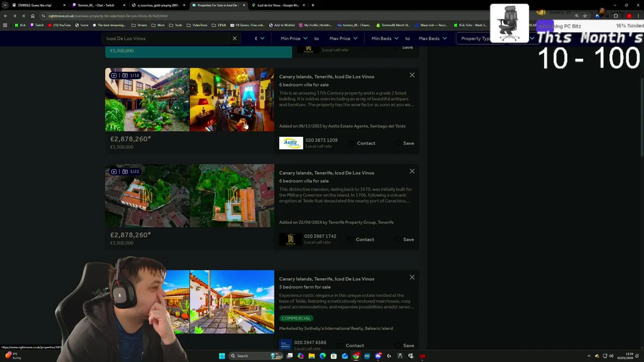Image resolution: width=644 pixels, height=362 pixels.
Task: Open Microsoft Store from the taskbar
Action: click(x=334, y=356)
